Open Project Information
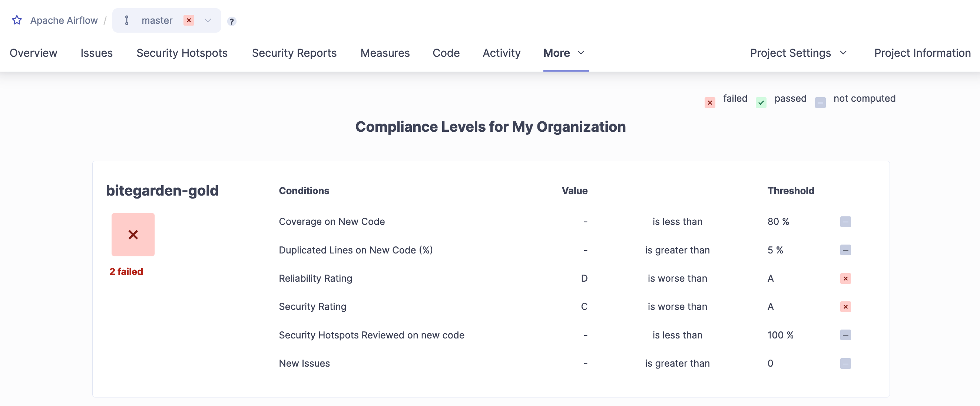 click(x=922, y=53)
